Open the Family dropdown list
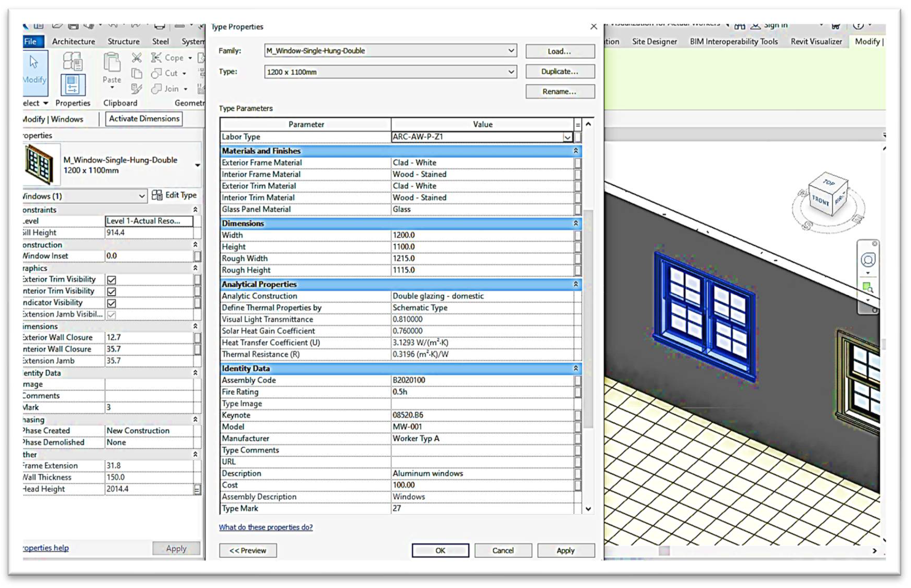The height and width of the screenshot is (588, 911). coord(511,50)
